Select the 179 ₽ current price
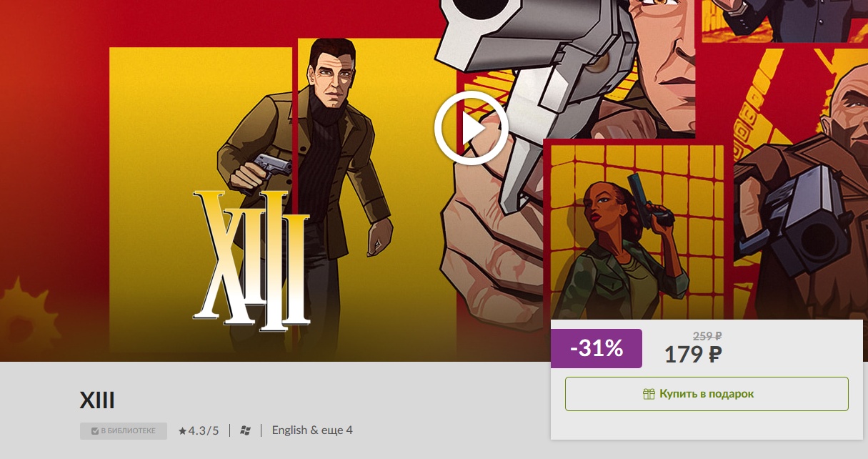The height and width of the screenshot is (459, 868). coord(693,354)
